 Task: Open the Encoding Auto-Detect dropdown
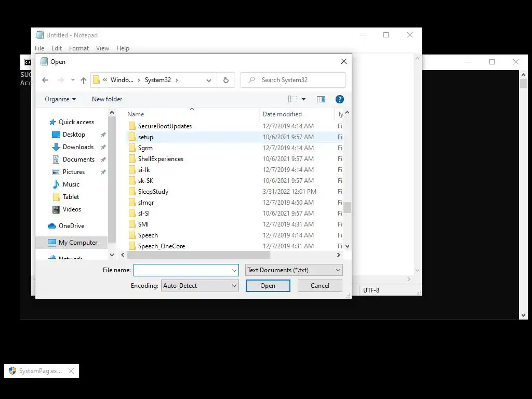point(200,286)
